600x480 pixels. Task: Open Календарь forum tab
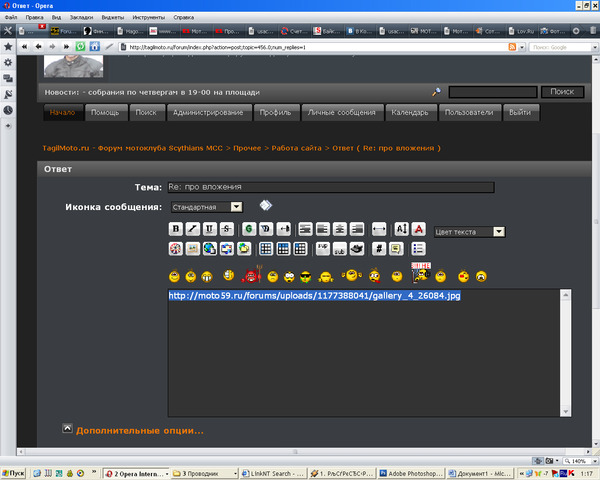click(410, 113)
